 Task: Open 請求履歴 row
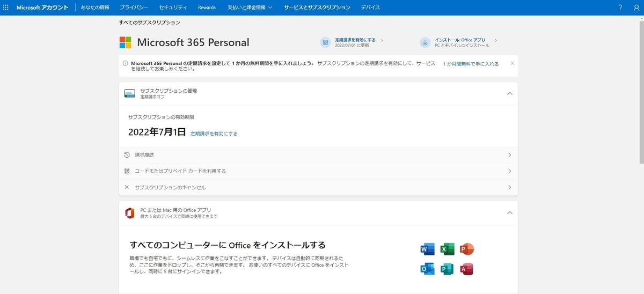coord(318,155)
